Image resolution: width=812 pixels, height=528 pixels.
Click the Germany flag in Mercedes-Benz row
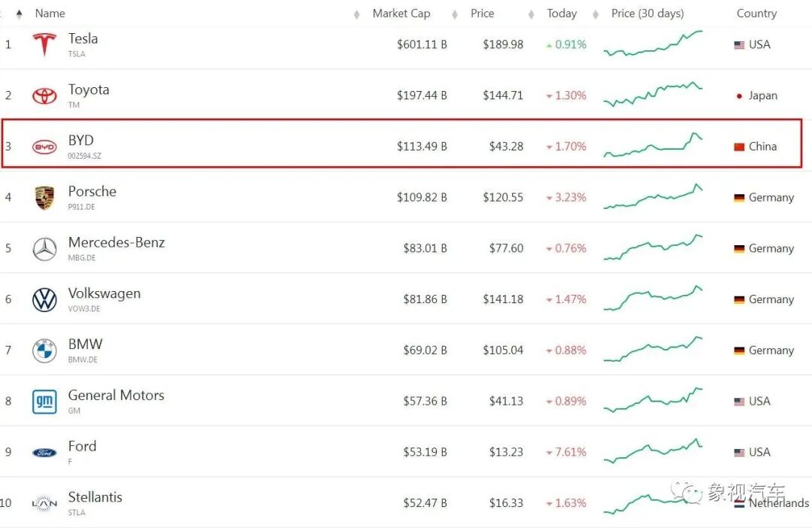pos(739,249)
